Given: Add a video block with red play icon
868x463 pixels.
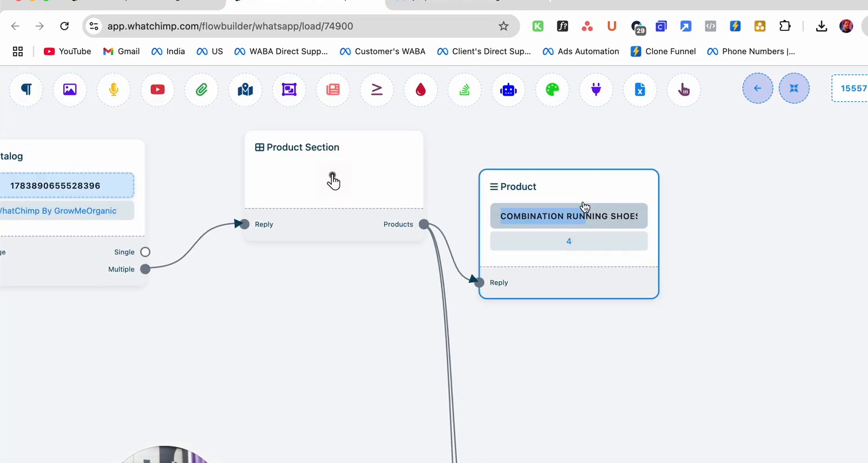Looking at the screenshot, I should point(158,90).
